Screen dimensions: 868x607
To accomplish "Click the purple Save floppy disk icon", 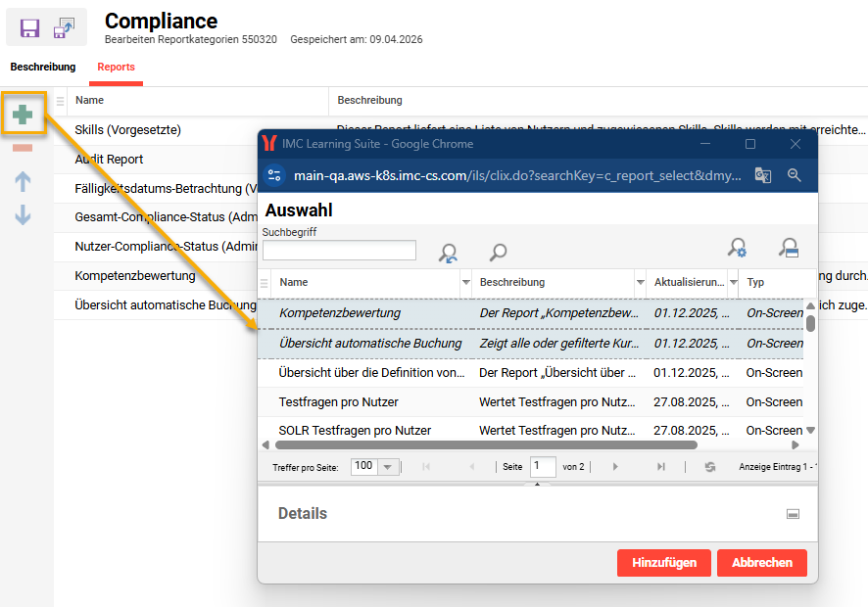I will click(x=29, y=28).
